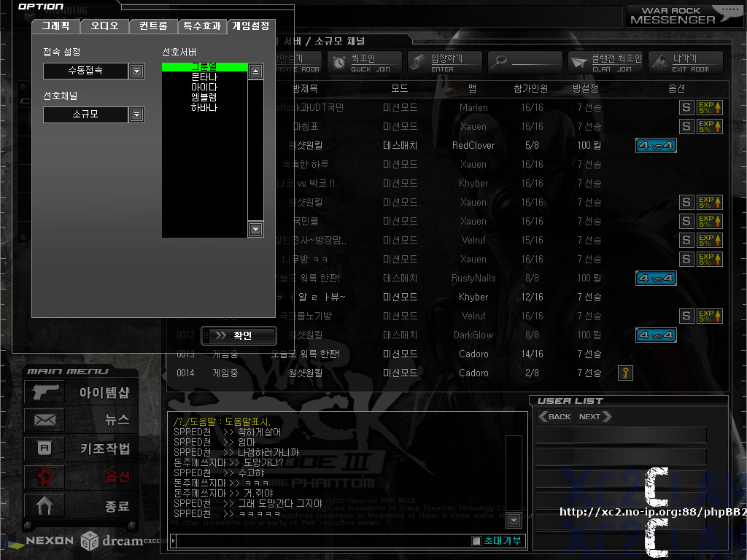747x560 pixels.
Task: Click the Clan Join paper plane icon
Action: click(579, 63)
